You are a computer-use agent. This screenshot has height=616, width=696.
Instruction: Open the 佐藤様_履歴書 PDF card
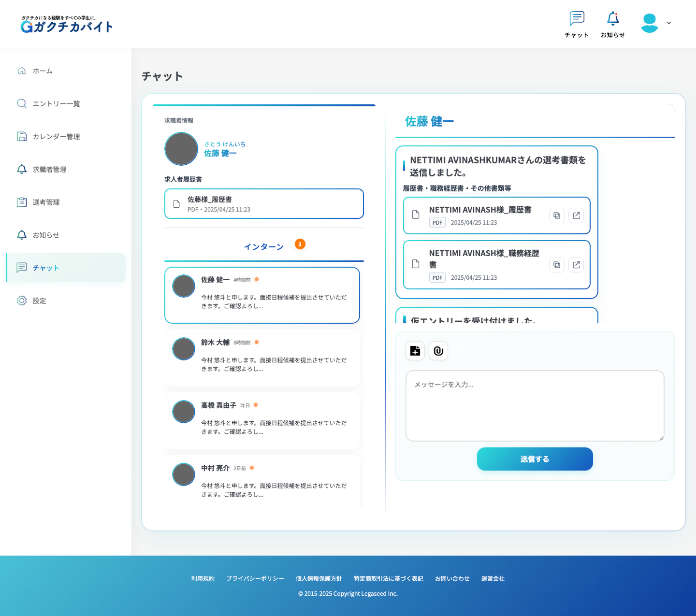[x=264, y=204]
